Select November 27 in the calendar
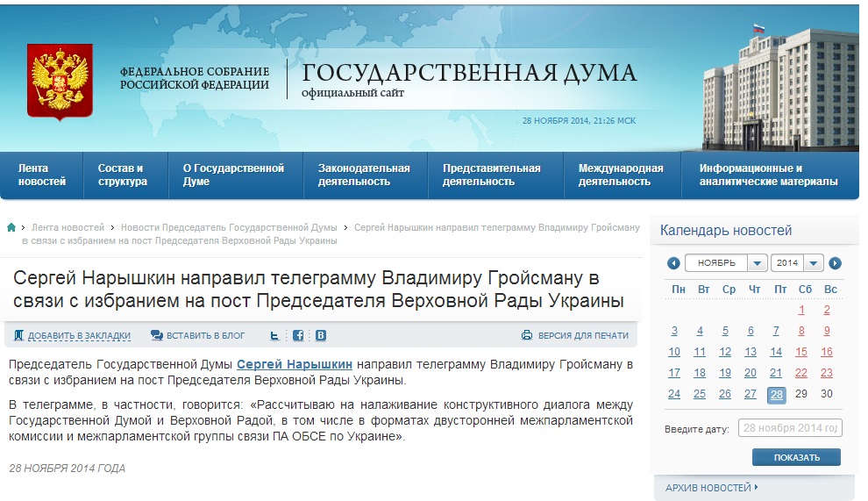This screenshot has height=501, width=868. tap(751, 394)
